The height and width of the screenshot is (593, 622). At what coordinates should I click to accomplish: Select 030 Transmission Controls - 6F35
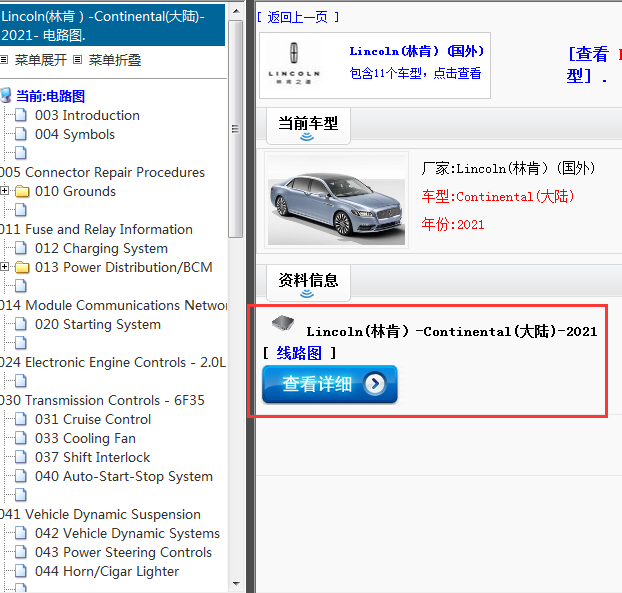pyautogui.click(x=102, y=401)
